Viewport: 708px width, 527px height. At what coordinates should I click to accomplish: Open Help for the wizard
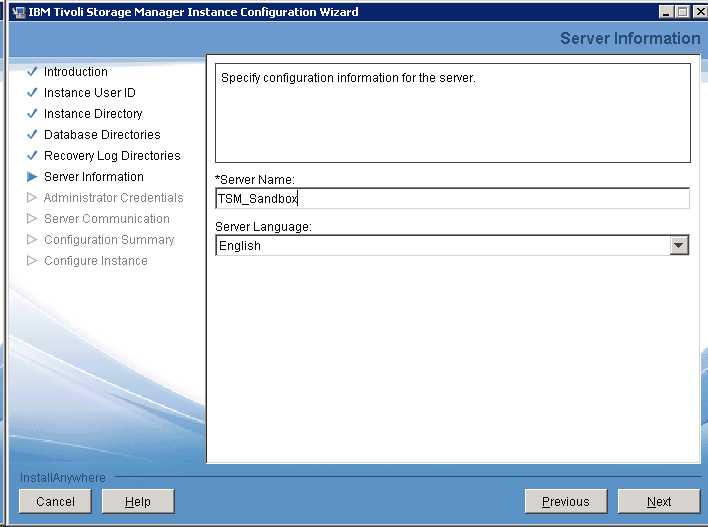pyautogui.click(x=138, y=502)
